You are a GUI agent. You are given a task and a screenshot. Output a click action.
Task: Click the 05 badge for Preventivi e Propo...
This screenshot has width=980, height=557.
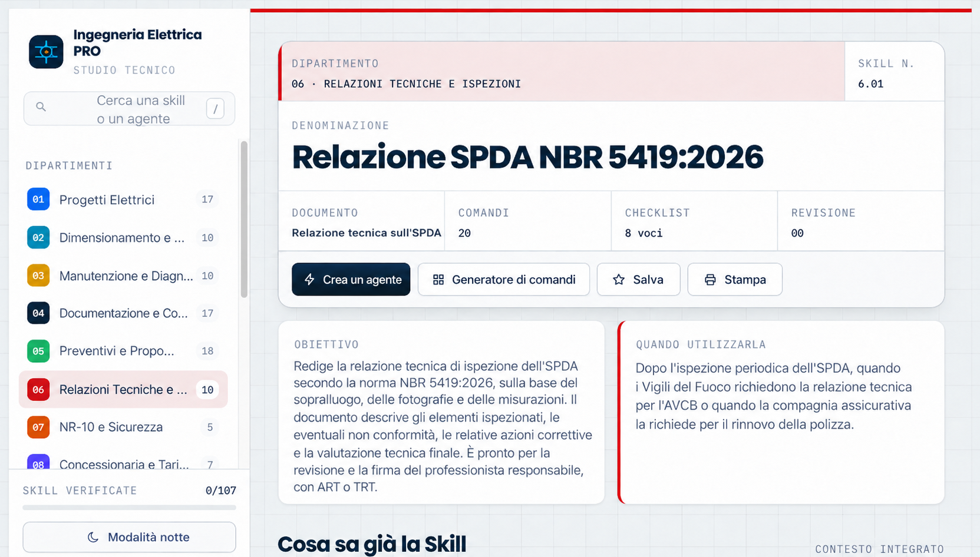click(x=38, y=351)
